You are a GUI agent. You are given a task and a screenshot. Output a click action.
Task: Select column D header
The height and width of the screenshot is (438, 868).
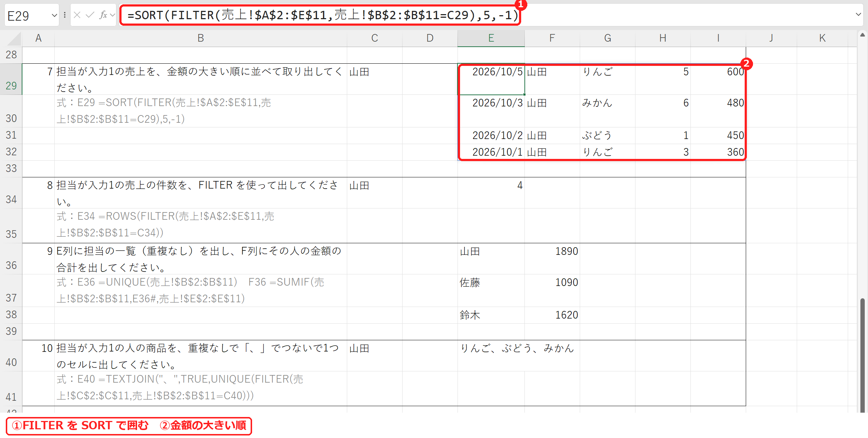[x=430, y=38]
